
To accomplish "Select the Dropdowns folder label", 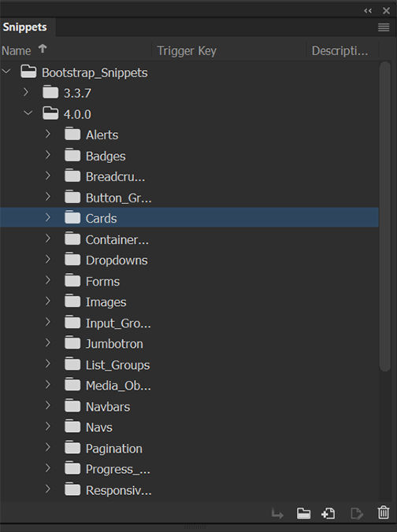I will coord(117,260).
